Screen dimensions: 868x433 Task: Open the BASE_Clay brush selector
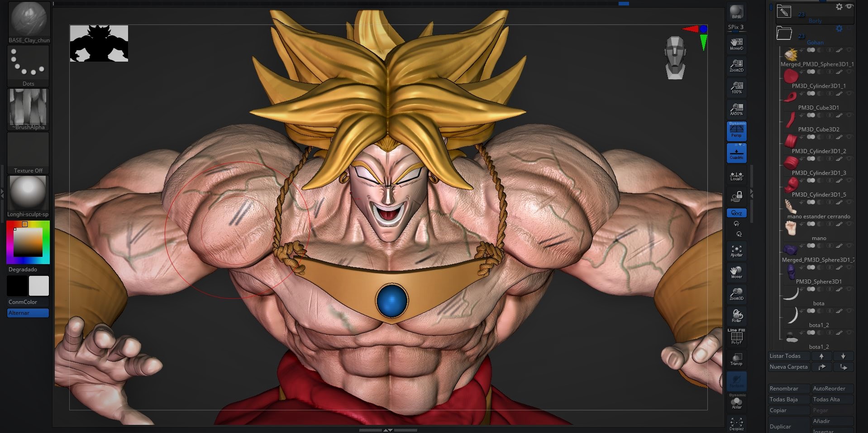tap(29, 22)
